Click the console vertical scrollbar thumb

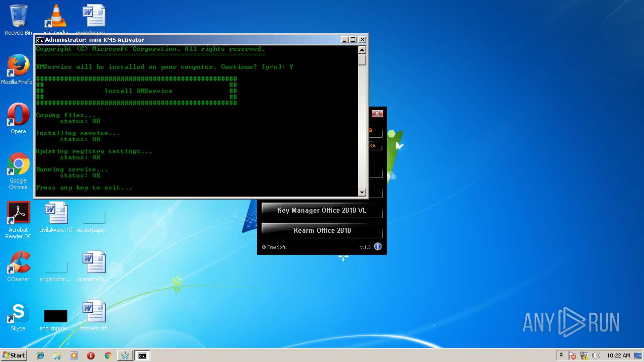(362, 59)
